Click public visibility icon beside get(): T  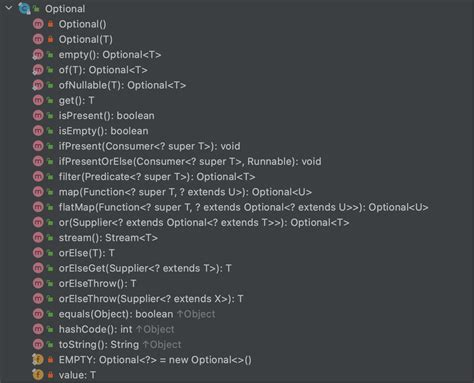50,100
